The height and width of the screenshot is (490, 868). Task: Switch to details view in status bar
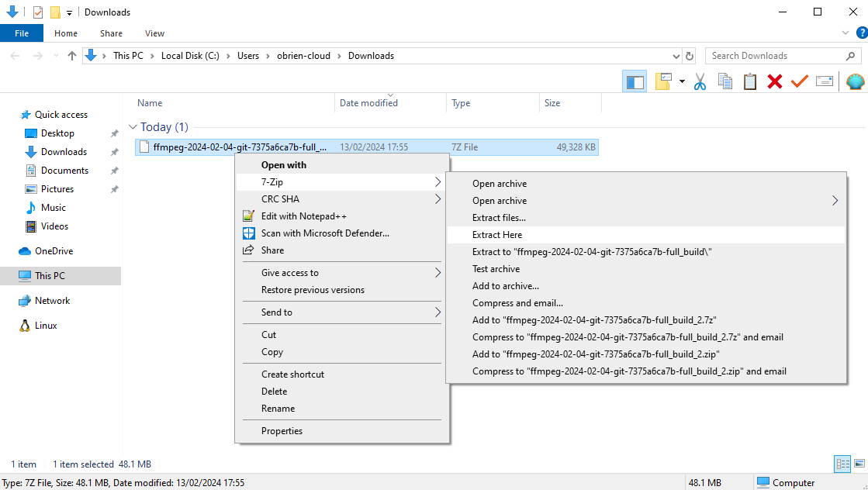842,464
